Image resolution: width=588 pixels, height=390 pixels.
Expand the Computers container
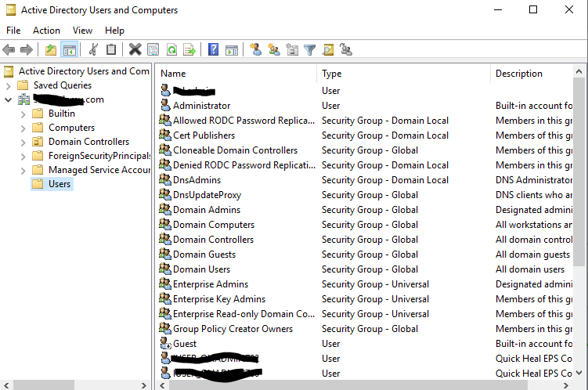[23, 128]
